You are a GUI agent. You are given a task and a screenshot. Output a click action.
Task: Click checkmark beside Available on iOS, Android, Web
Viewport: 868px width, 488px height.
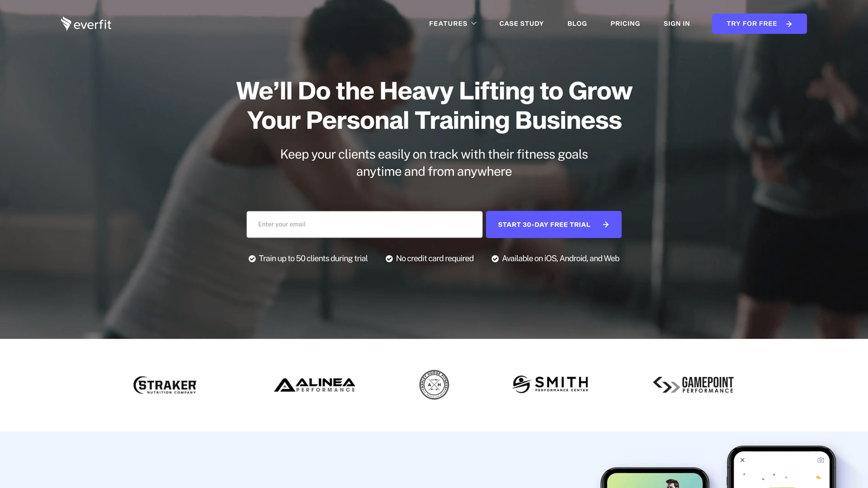point(495,259)
